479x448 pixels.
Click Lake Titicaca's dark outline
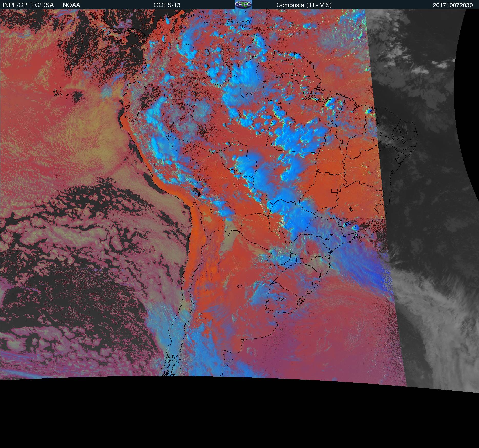pyautogui.click(x=196, y=190)
